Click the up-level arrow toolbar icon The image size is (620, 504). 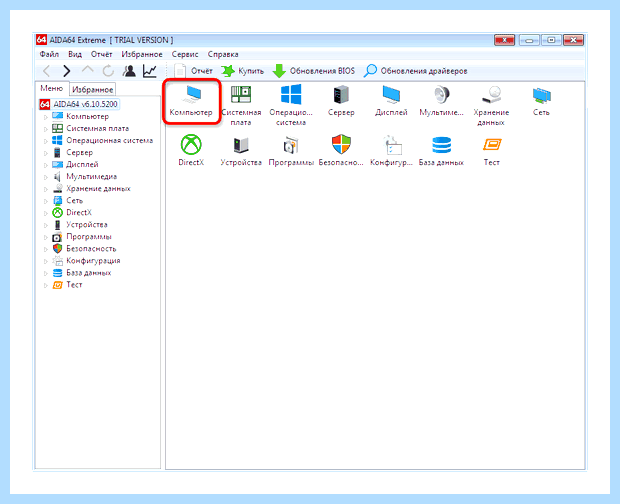click(87, 70)
